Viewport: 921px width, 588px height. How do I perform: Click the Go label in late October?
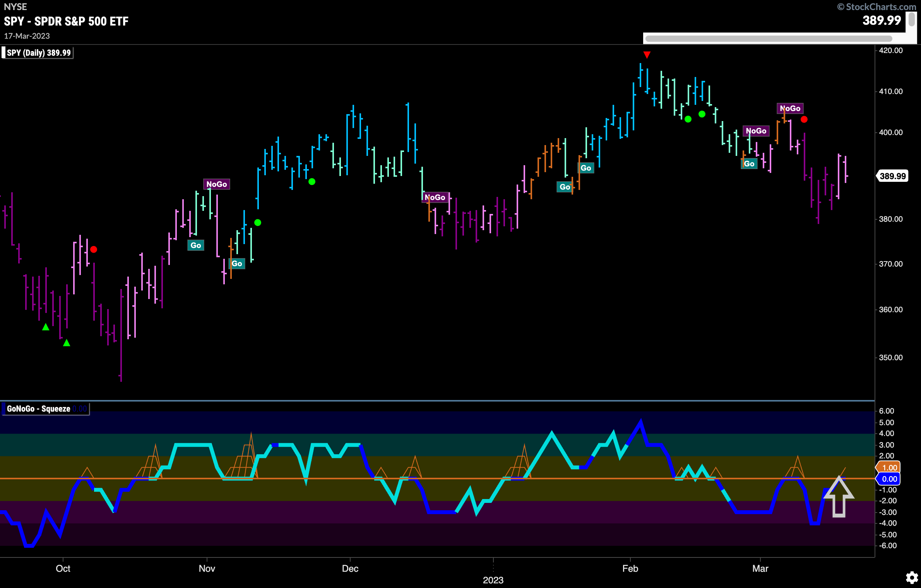coord(196,245)
